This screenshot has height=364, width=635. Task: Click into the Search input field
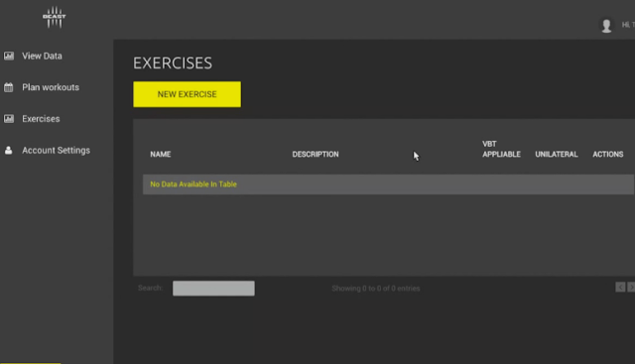coord(213,289)
